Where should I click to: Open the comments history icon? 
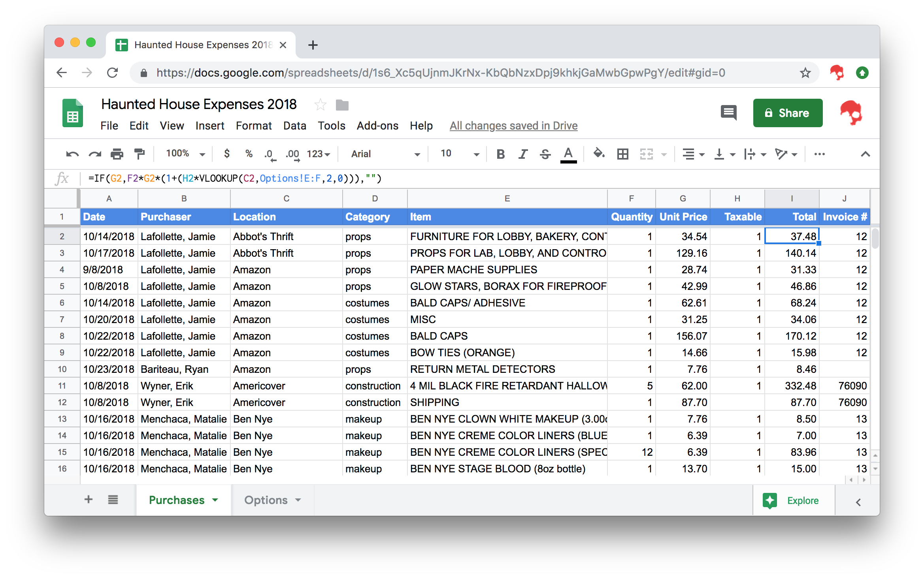(x=728, y=113)
